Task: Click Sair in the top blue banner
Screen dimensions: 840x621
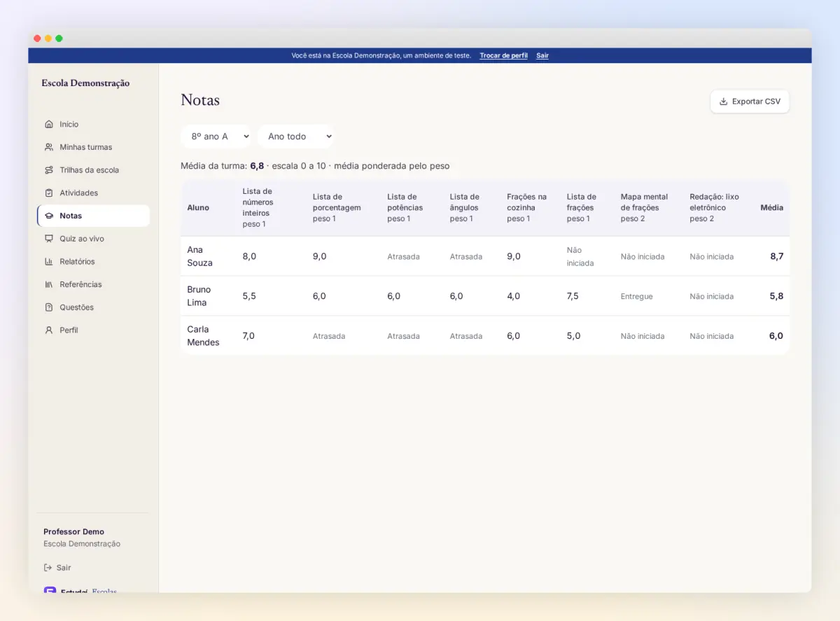Action: 542,55
